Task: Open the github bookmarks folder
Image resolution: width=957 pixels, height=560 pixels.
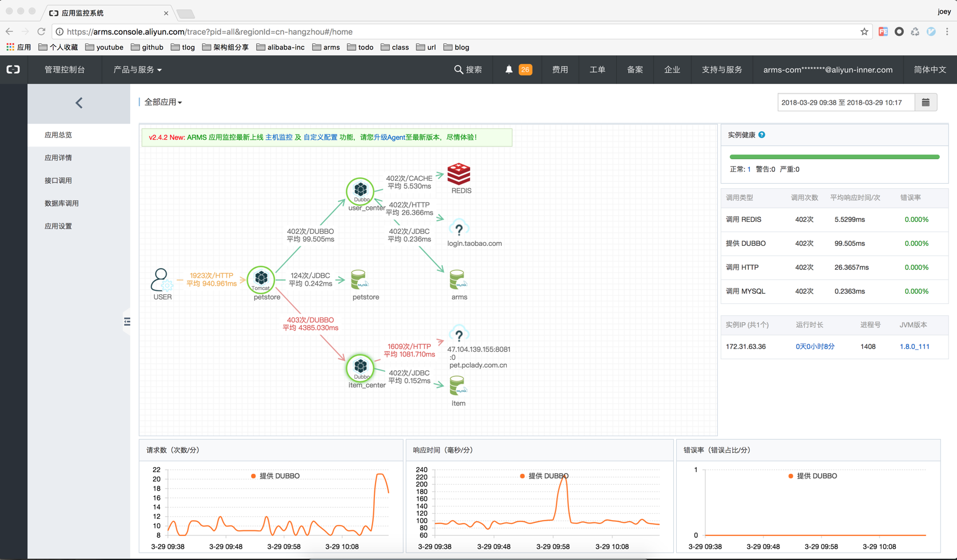Action: click(147, 47)
